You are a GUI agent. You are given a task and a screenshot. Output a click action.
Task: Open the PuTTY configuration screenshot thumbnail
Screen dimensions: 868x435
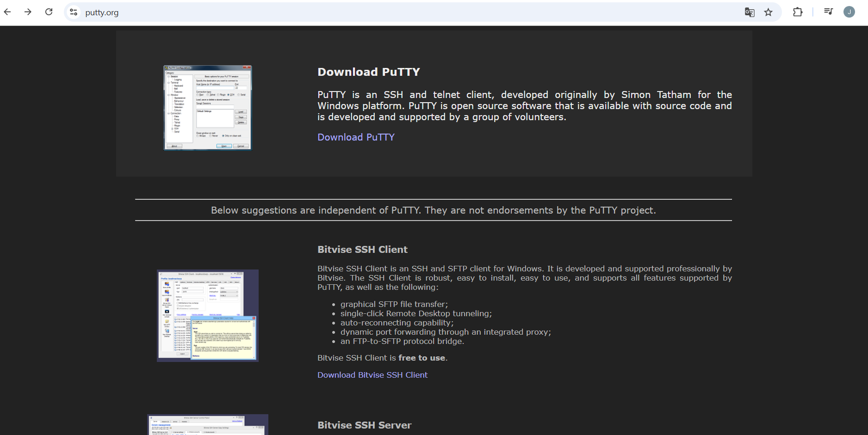207,108
